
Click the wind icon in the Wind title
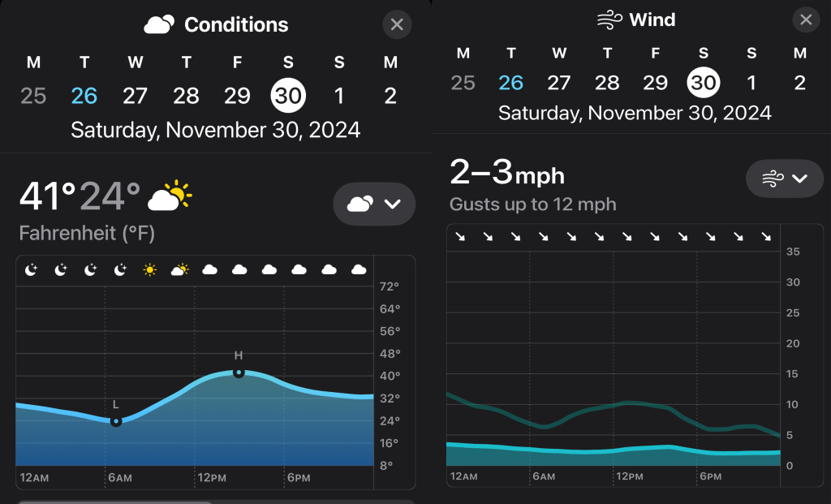point(610,20)
